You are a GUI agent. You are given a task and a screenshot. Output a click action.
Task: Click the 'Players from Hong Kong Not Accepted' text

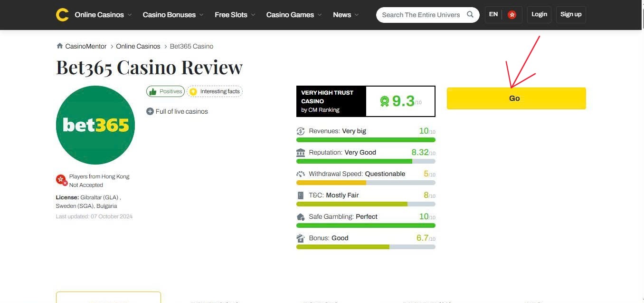point(99,181)
